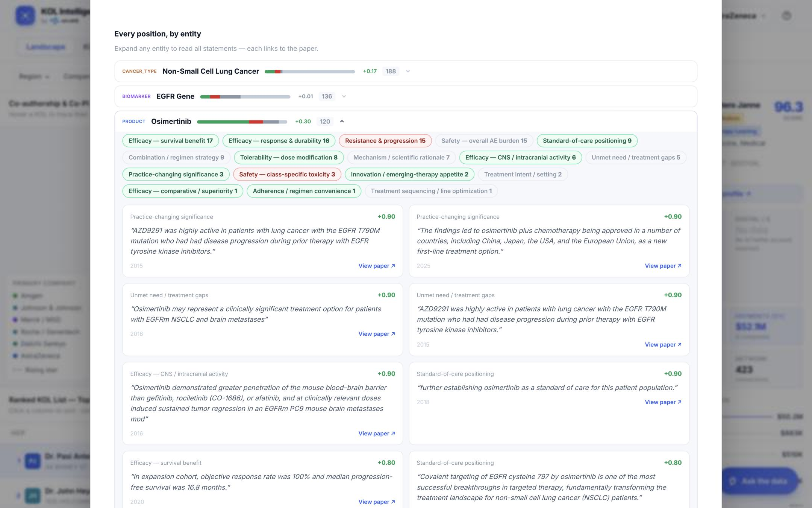Viewport: 812px width, 508px height.
Task: Select Innovation / emerging-therapy appetite 2 chip
Action: pos(409,174)
